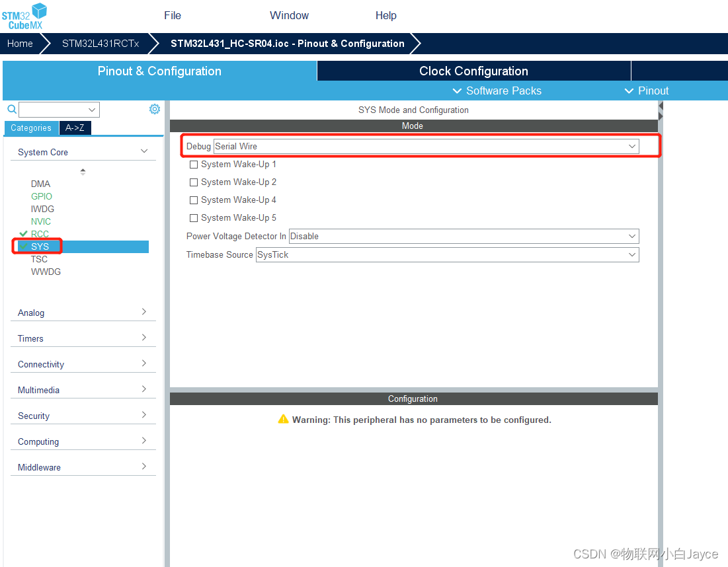This screenshot has height=567, width=728.
Task: Open the Pinout dropdown menu
Action: [x=646, y=91]
